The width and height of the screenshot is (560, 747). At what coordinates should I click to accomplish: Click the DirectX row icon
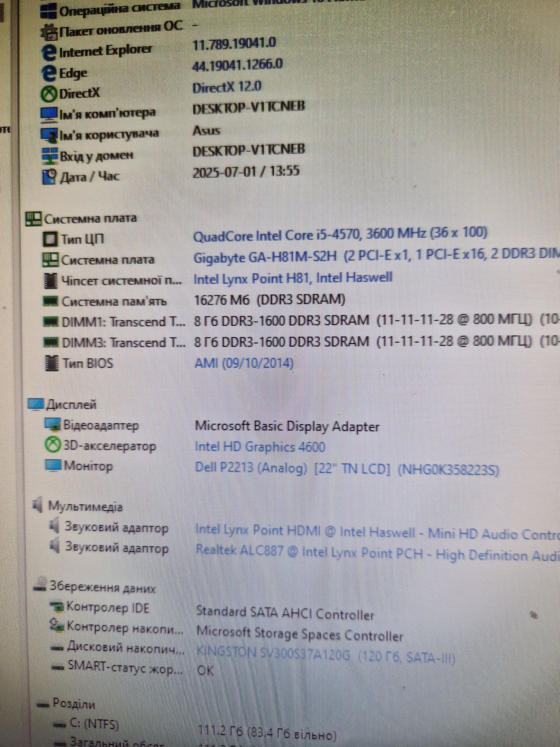[49, 94]
